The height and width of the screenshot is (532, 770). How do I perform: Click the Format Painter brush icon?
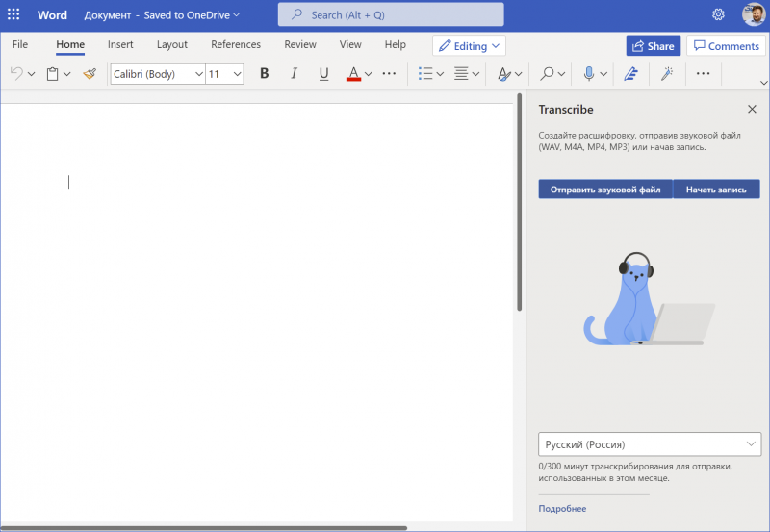pos(90,73)
